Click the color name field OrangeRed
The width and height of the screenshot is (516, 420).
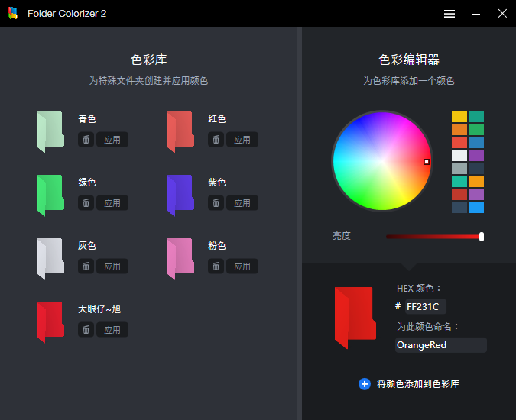[440, 345]
